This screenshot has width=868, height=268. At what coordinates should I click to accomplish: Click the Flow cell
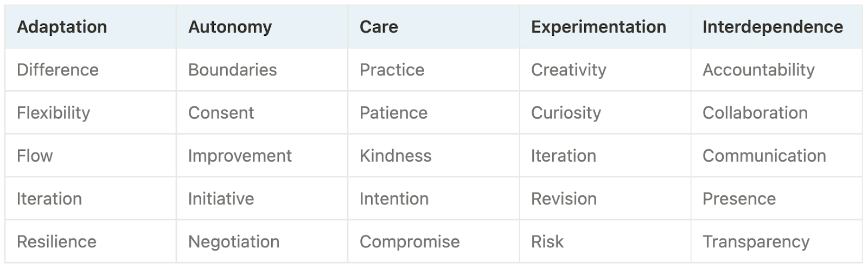click(x=91, y=155)
